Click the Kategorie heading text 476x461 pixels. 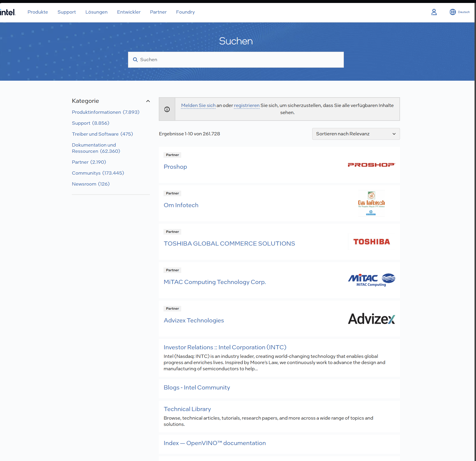coord(85,101)
